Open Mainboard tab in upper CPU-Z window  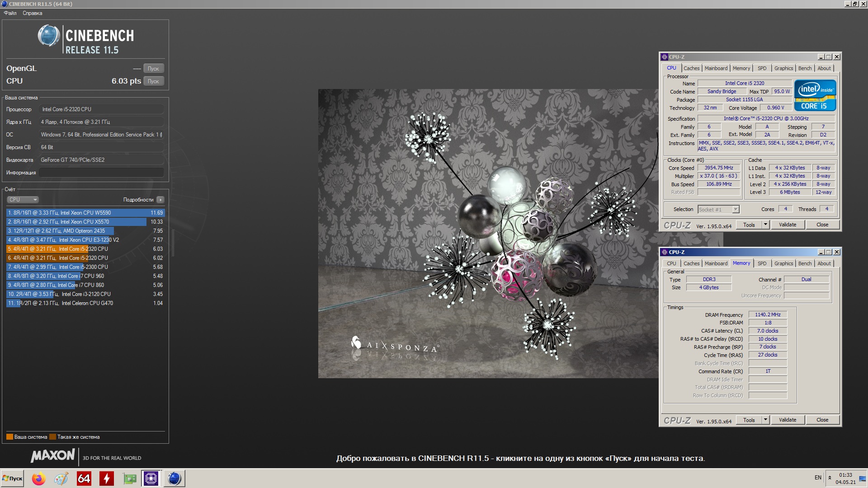point(716,68)
